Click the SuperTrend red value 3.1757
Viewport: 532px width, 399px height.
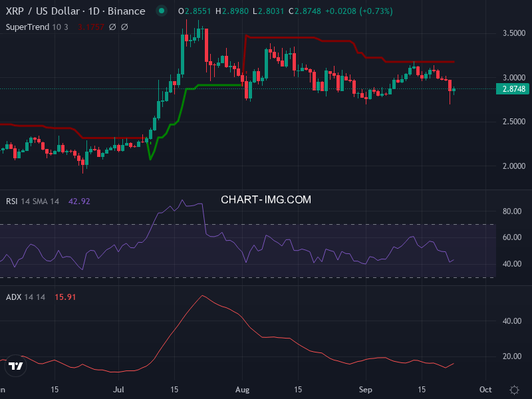(90, 27)
